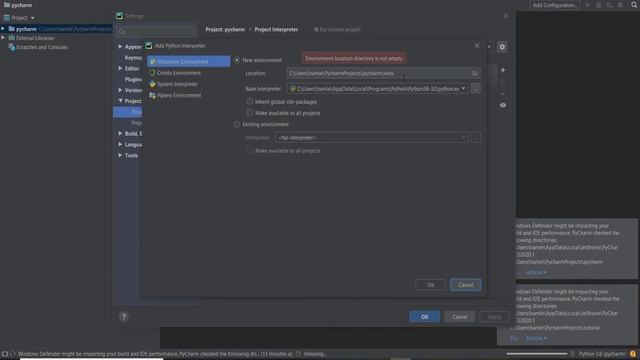The height and width of the screenshot is (360, 640).
Task: Toggle Make available to all projects under Existing environment
Action: pyautogui.click(x=250, y=151)
